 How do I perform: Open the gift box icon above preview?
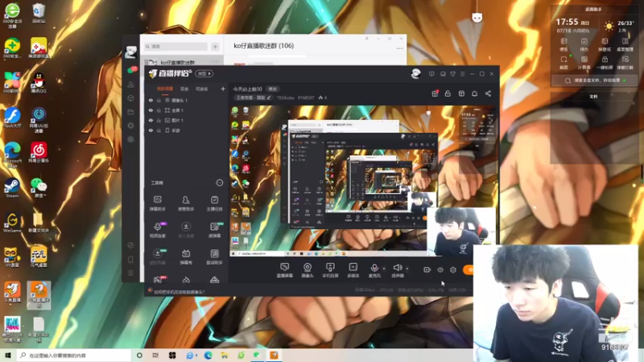(435, 93)
